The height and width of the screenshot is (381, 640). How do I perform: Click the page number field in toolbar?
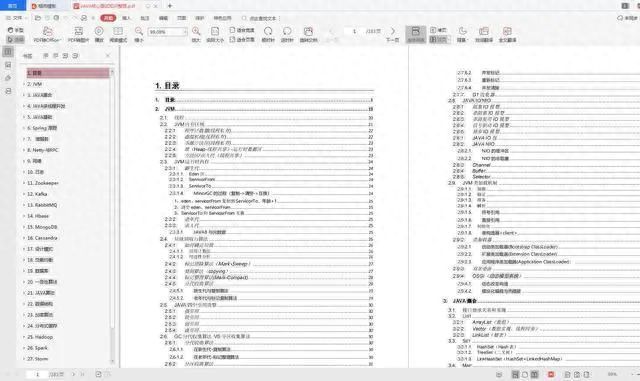[354, 31]
